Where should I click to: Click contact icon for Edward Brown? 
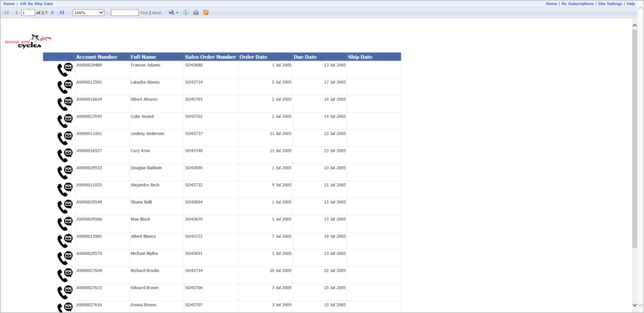tap(65, 292)
